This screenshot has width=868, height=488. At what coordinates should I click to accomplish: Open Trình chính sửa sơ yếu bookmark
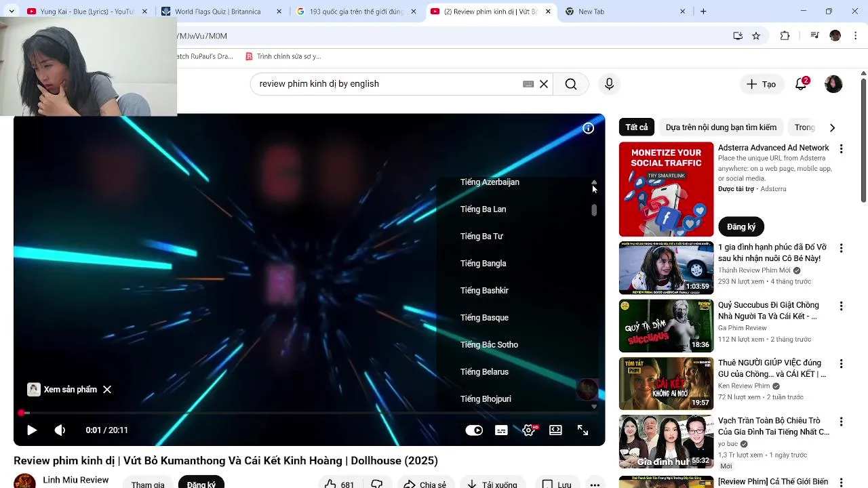[283, 56]
